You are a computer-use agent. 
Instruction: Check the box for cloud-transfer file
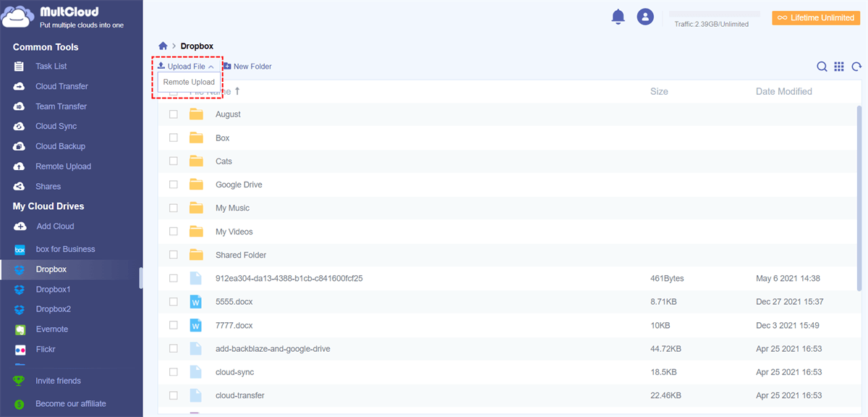click(174, 395)
